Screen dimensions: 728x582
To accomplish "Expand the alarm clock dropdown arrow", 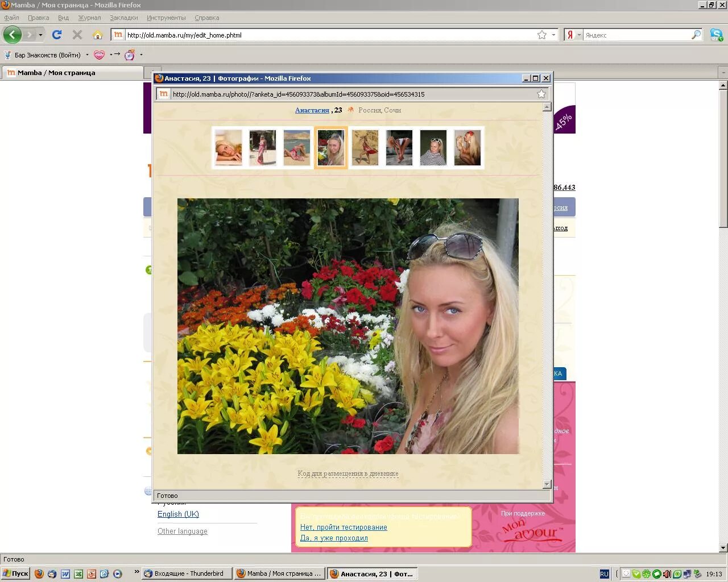I will [141, 55].
